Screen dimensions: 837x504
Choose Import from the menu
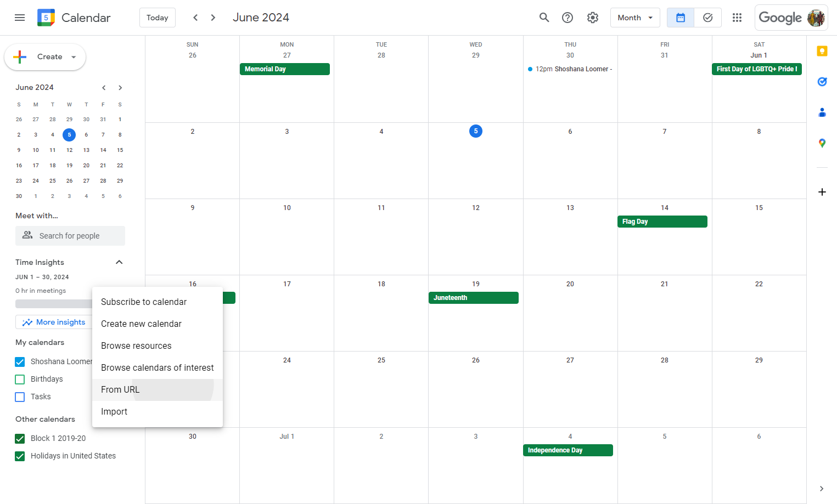pyautogui.click(x=158, y=412)
